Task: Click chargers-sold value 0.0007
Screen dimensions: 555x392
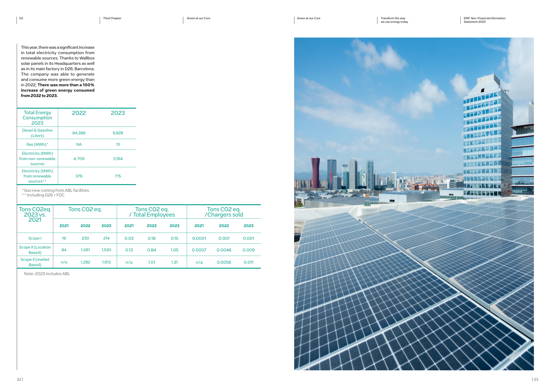Action: pos(199,250)
